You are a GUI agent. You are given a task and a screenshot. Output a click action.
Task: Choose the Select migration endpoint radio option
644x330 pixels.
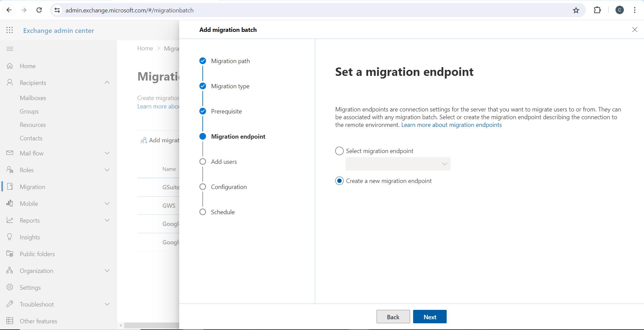click(339, 151)
